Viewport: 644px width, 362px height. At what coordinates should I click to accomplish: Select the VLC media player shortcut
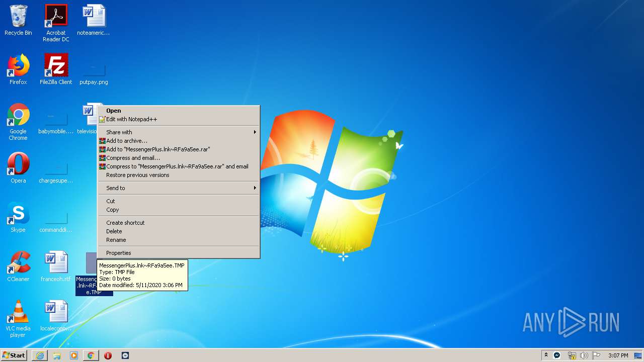point(18,319)
